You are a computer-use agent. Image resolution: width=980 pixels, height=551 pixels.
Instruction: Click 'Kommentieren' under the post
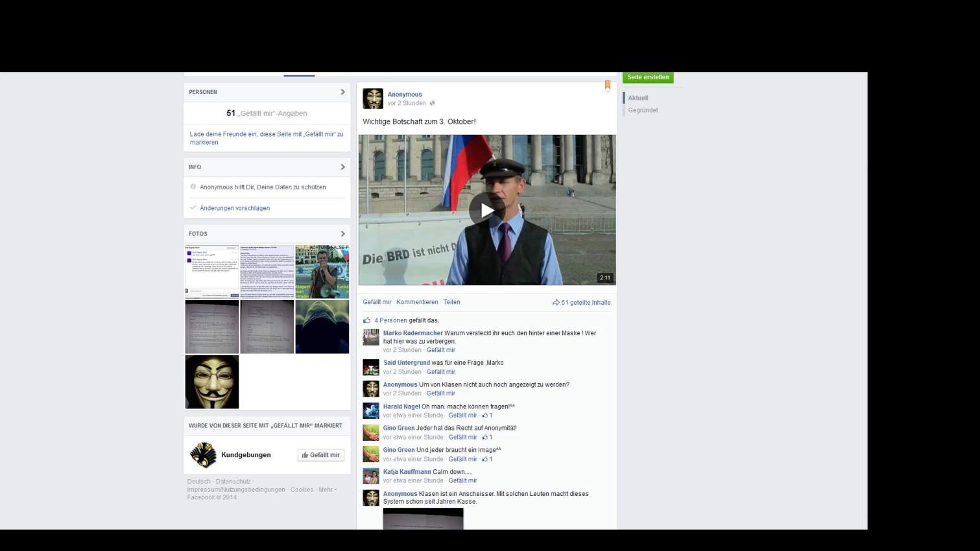(417, 302)
